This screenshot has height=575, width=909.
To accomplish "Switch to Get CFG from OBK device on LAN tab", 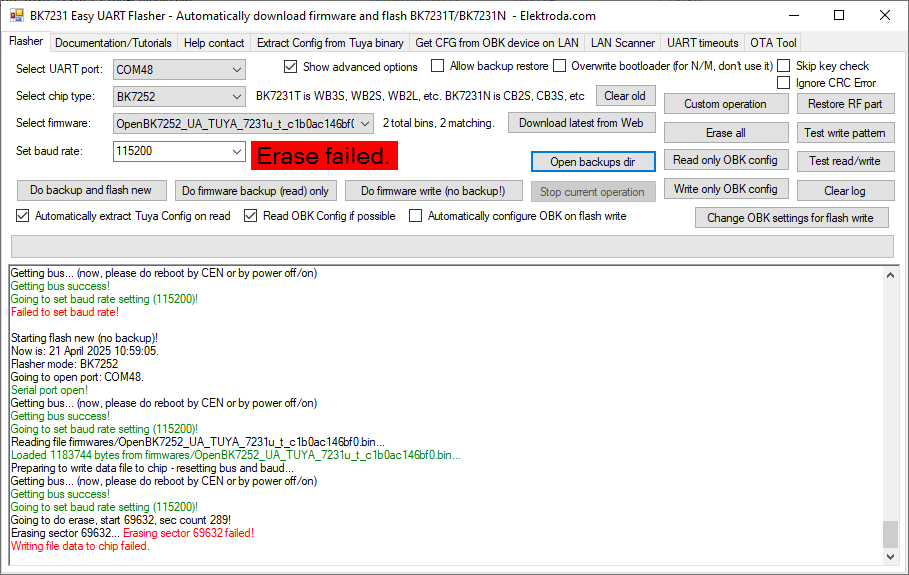I will pyautogui.click(x=497, y=43).
